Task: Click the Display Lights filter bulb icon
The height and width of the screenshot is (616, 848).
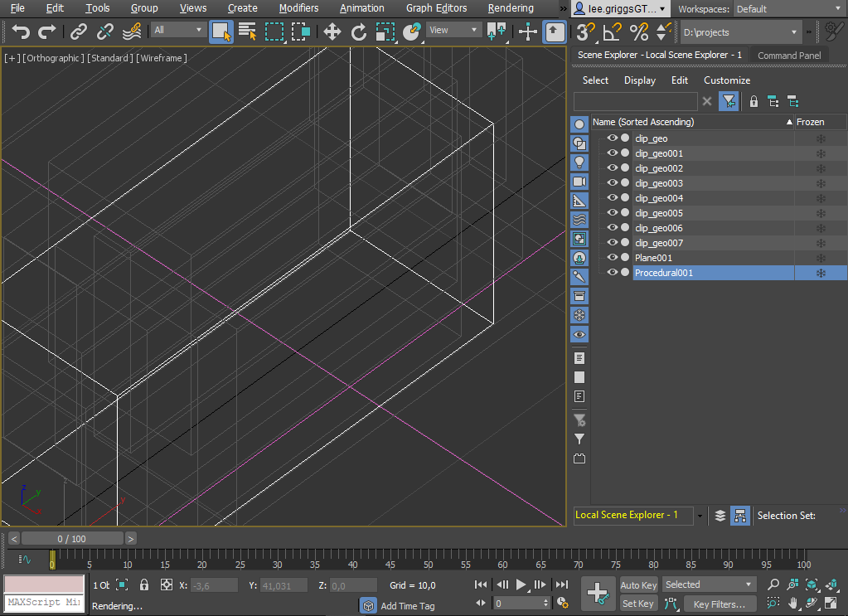Action: pos(579,162)
